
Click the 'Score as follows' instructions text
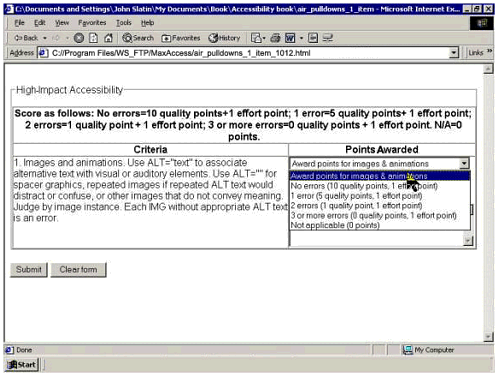click(x=243, y=125)
